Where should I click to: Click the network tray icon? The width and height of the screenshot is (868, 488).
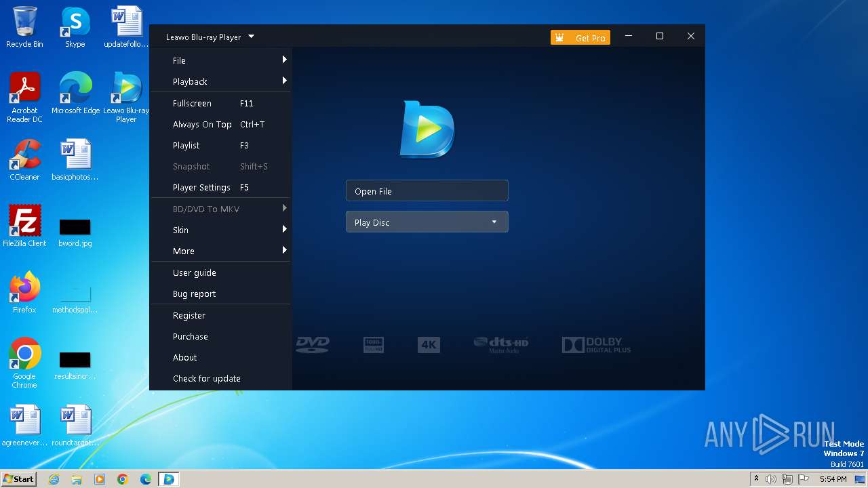pyautogui.click(x=787, y=479)
